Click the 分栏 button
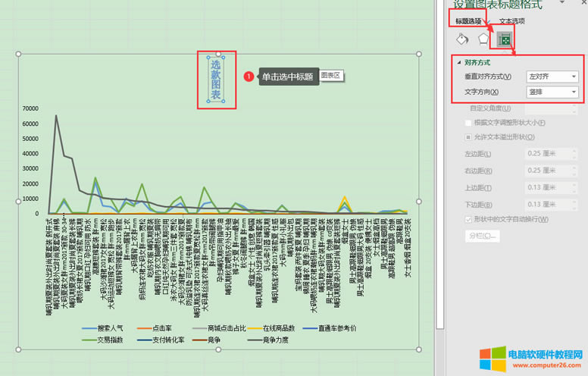 click(x=483, y=236)
